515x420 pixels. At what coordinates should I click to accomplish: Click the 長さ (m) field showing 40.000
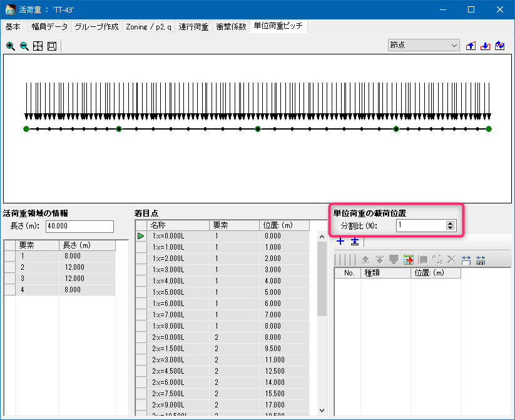(x=79, y=226)
